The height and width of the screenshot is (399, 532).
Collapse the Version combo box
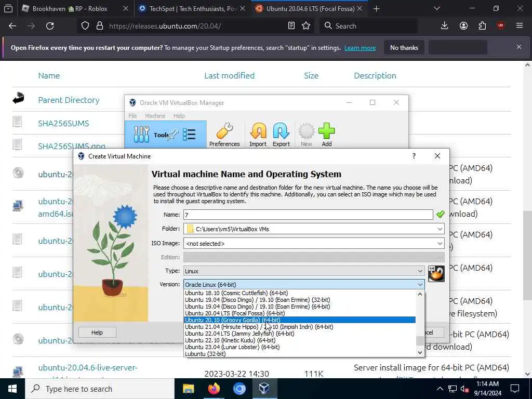pyautogui.click(x=420, y=284)
